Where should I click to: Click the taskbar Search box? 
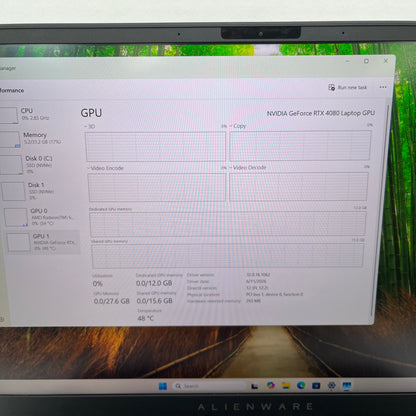(x=209, y=386)
